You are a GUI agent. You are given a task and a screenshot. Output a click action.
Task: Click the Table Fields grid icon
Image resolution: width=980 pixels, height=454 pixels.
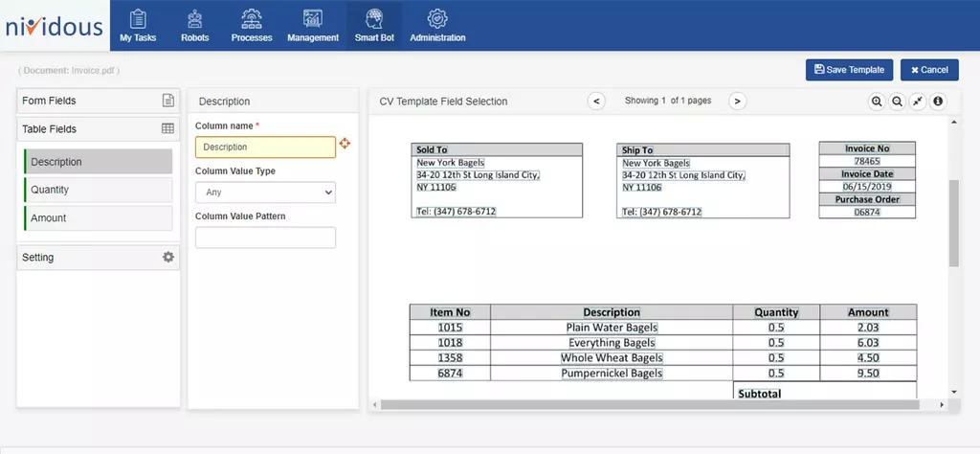[x=167, y=128]
